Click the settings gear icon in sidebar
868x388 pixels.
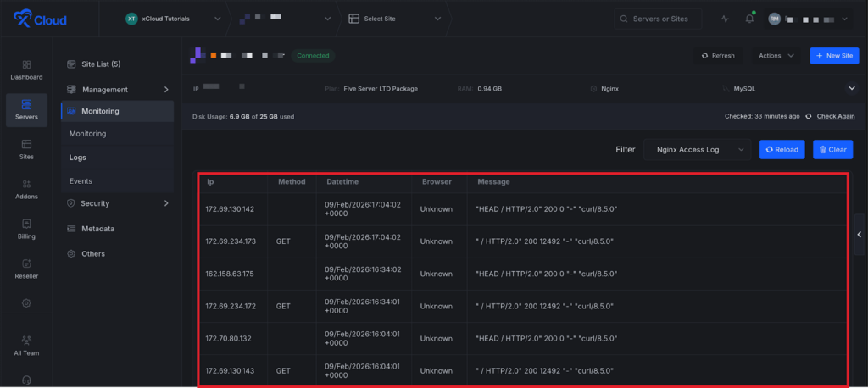(26, 302)
